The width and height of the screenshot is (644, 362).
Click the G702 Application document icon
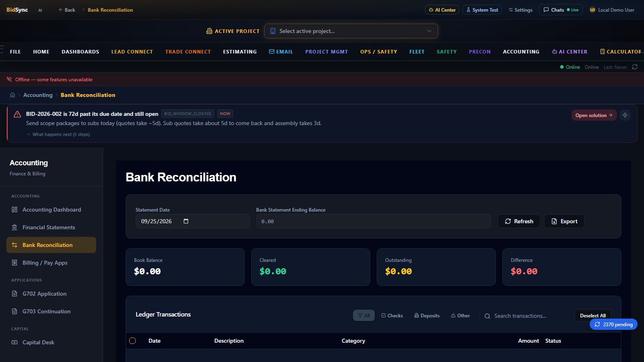tap(14, 294)
